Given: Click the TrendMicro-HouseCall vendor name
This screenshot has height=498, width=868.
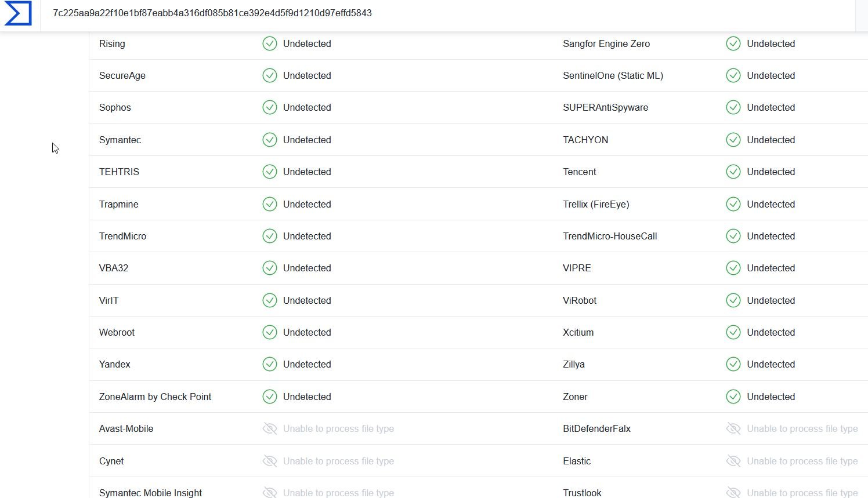Looking at the screenshot, I should (x=610, y=236).
